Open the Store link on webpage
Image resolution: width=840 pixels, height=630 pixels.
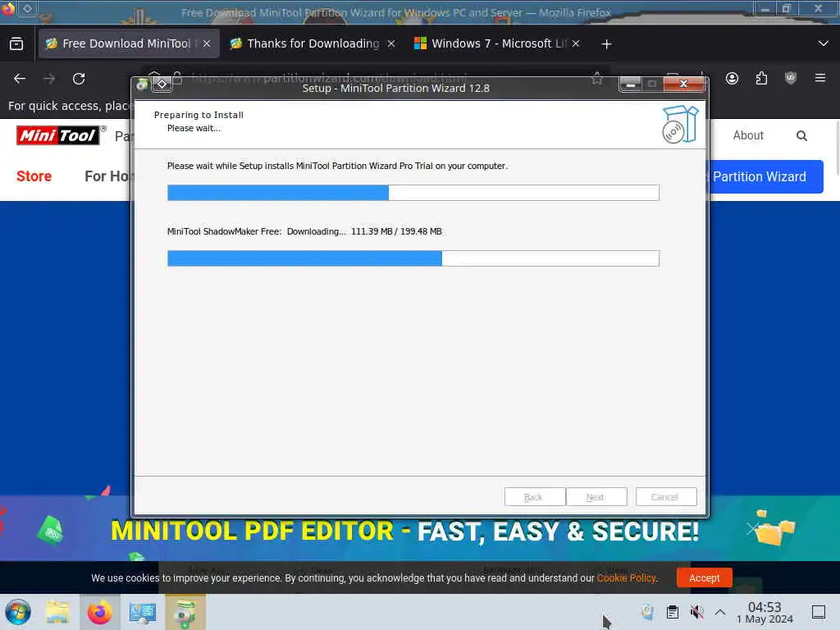[x=34, y=176]
